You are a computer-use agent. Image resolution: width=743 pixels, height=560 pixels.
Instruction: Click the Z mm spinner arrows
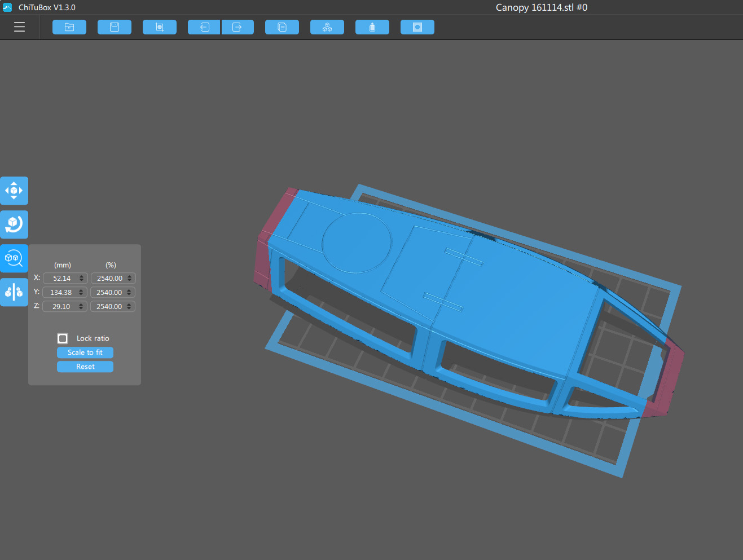tap(81, 306)
